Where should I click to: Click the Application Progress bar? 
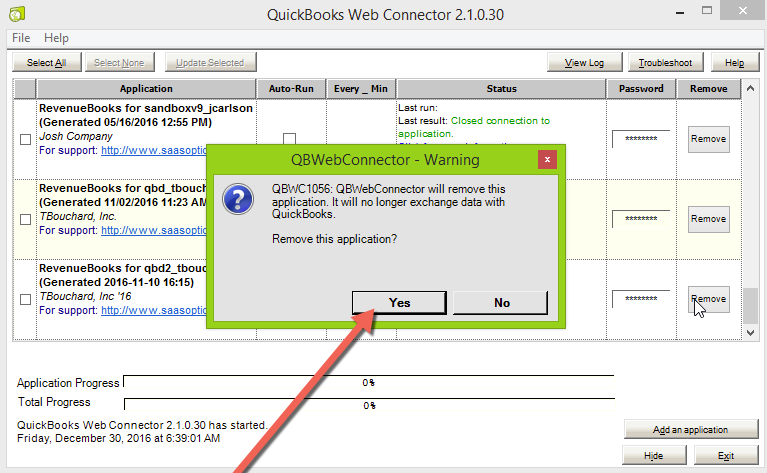(x=369, y=383)
